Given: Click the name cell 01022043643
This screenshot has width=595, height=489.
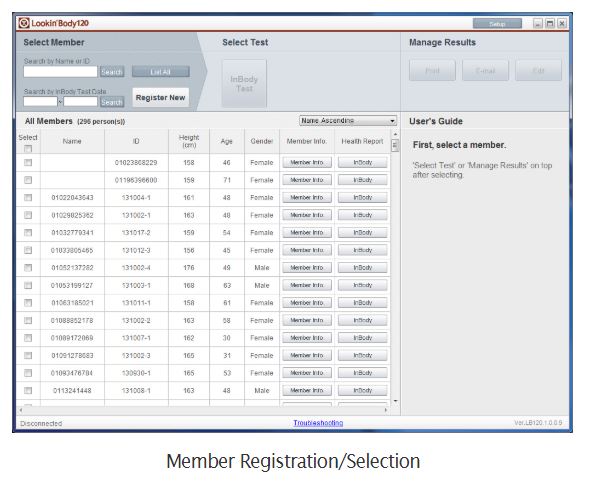Looking at the screenshot, I should coord(72,198).
